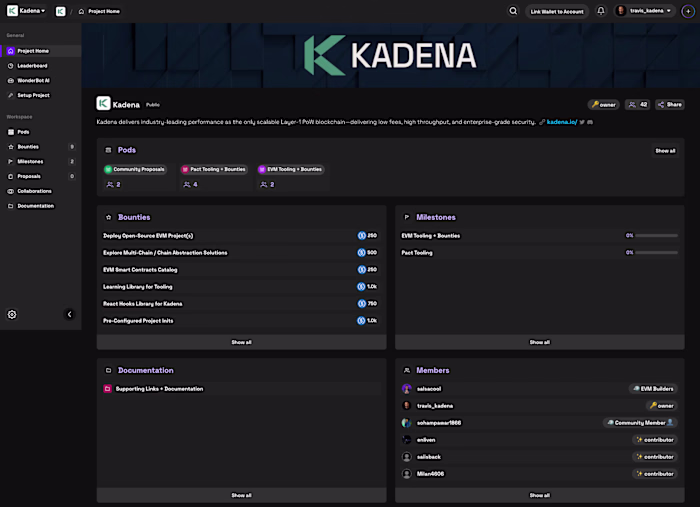Screen dimensions: 700x507
Task: Open Supporting Links + Documentation folder
Action: (x=241, y=389)
